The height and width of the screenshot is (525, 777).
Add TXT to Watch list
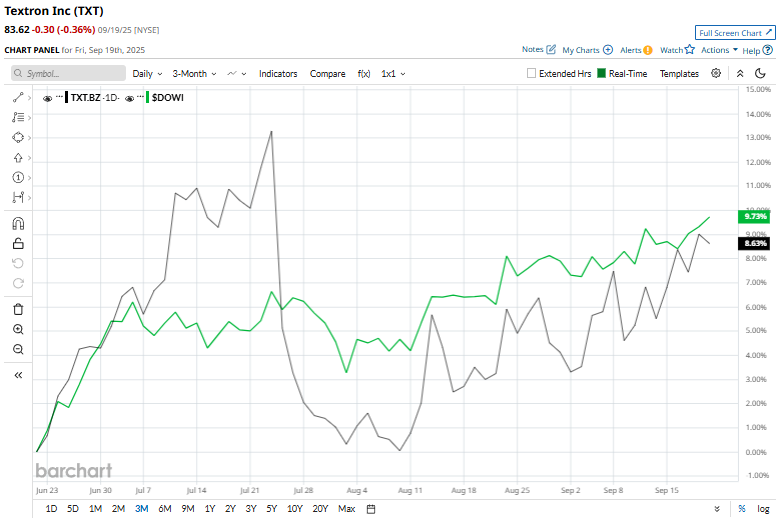tap(677, 50)
